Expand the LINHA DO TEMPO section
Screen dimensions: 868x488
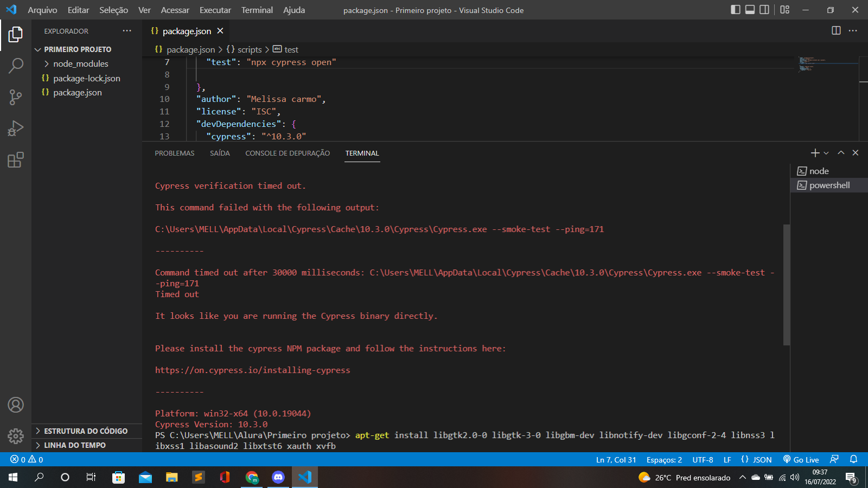point(87,445)
